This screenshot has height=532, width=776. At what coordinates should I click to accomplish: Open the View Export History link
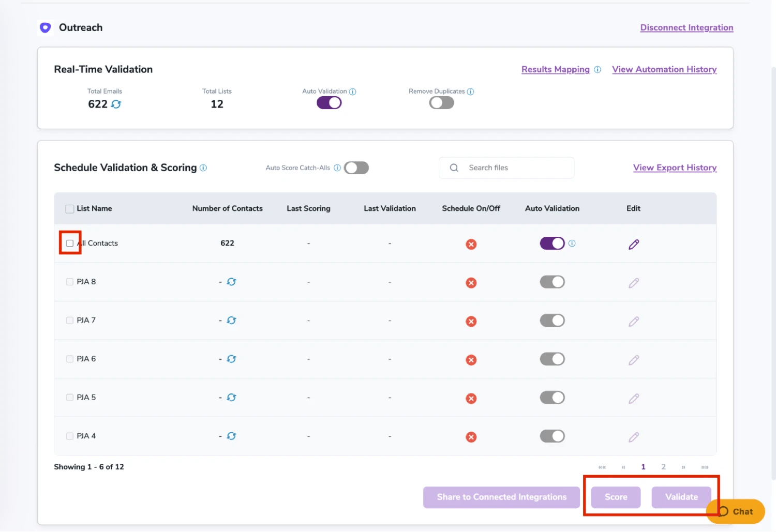(675, 168)
